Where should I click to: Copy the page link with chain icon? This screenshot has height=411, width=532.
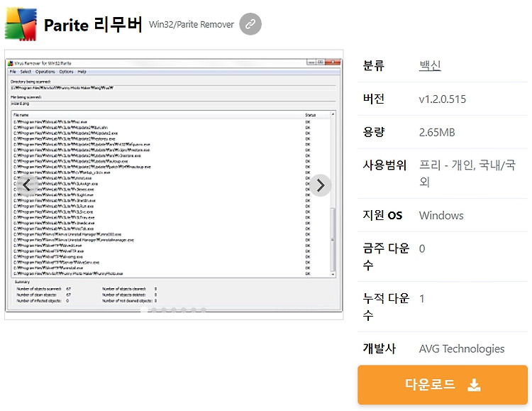point(250,24)
